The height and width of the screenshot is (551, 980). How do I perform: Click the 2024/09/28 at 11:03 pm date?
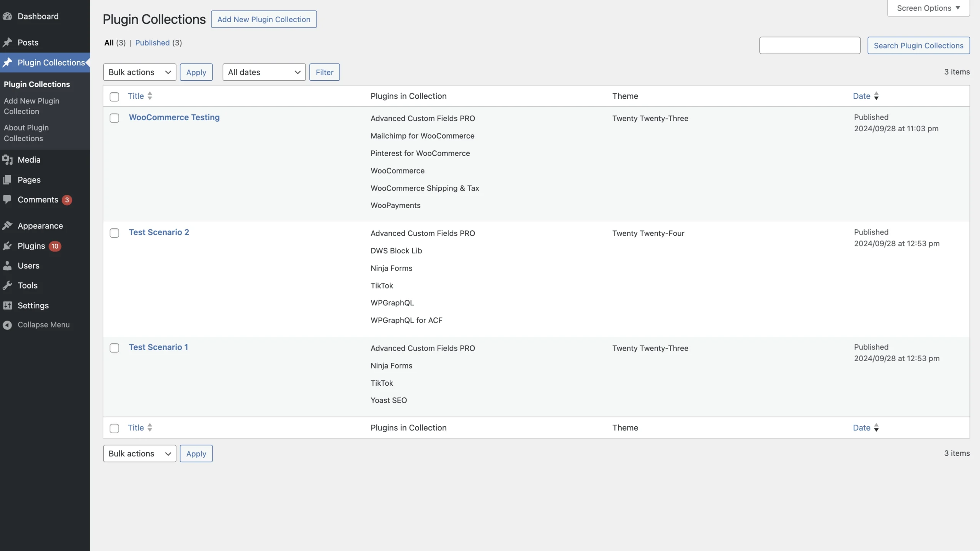[x=896, y=129]
